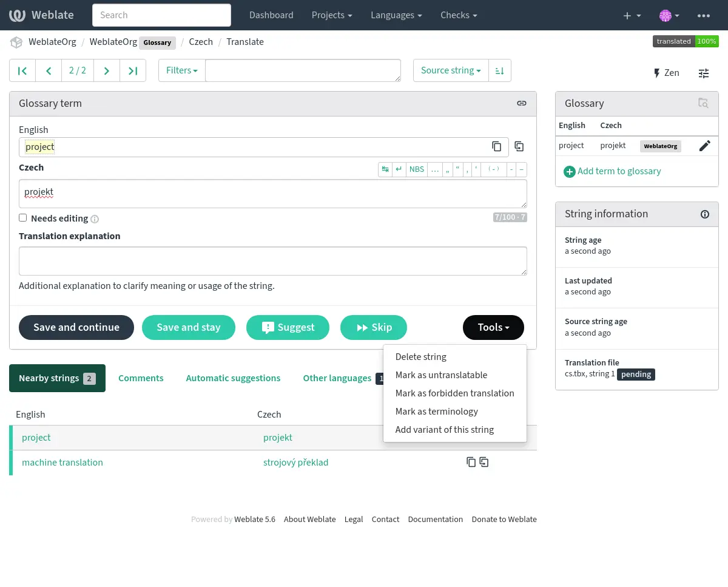This screenshot has height=587, width=728.
Task: Expand Checks dropdown in navbar
Action: coord(459,15)
